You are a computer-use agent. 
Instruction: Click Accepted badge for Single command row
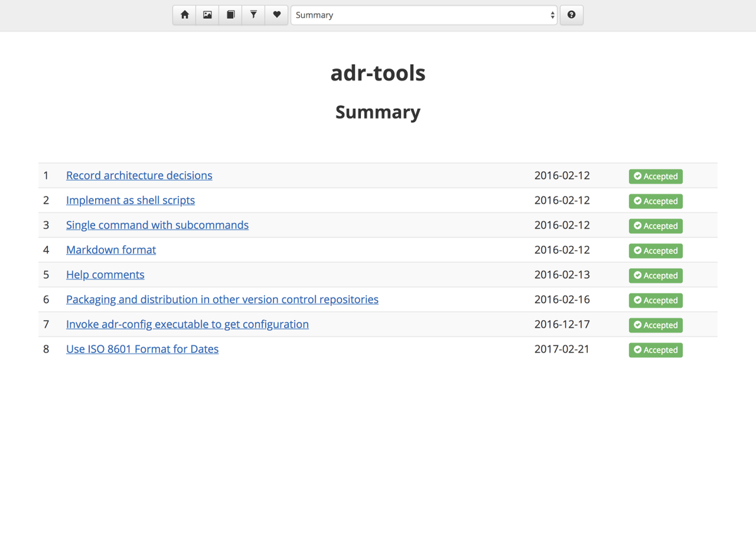655,226
